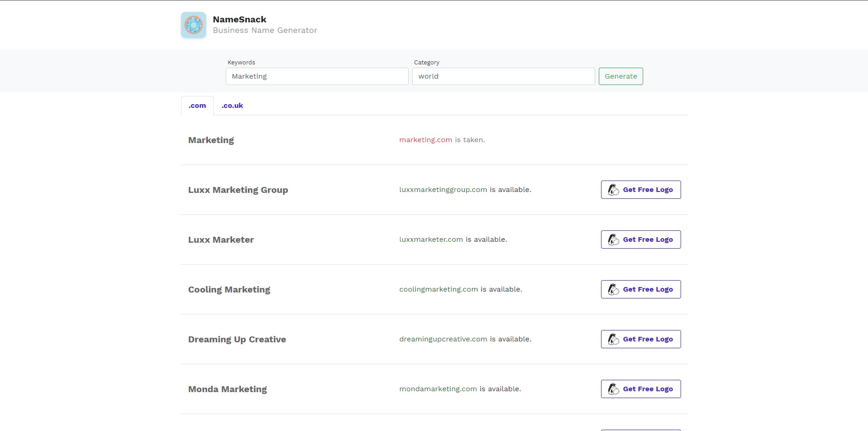Click the Cooling Marketing name

coord(229,290)
